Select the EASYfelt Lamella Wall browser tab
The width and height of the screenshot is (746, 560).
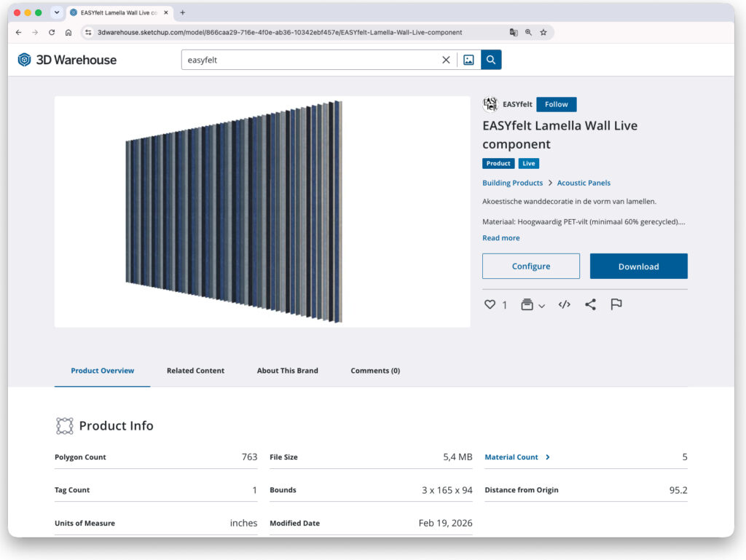[119, 13]
